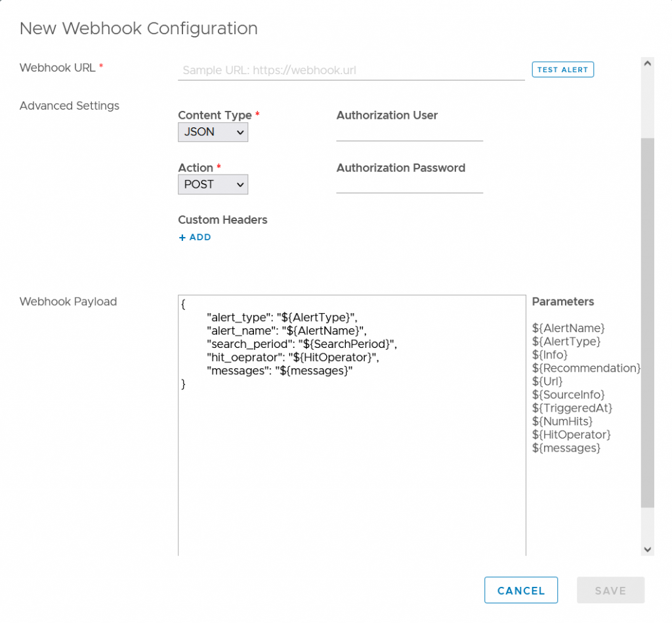Click the ${AlertName} parameter

click(568, 328)
